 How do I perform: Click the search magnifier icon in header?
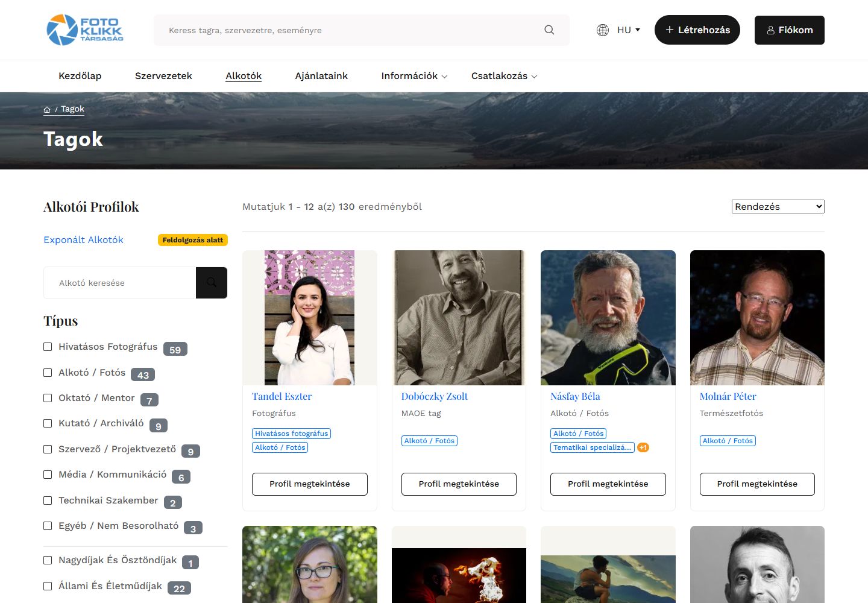tap(549, 30)
